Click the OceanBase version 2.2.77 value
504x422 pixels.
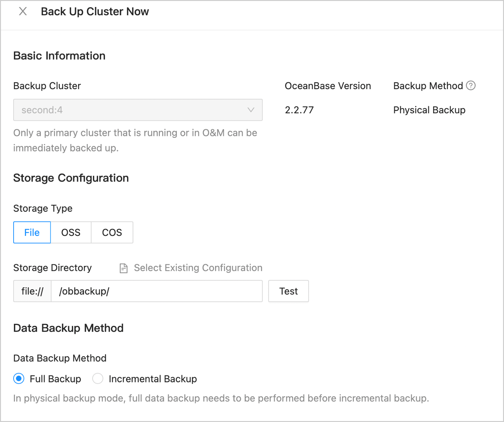299,110
